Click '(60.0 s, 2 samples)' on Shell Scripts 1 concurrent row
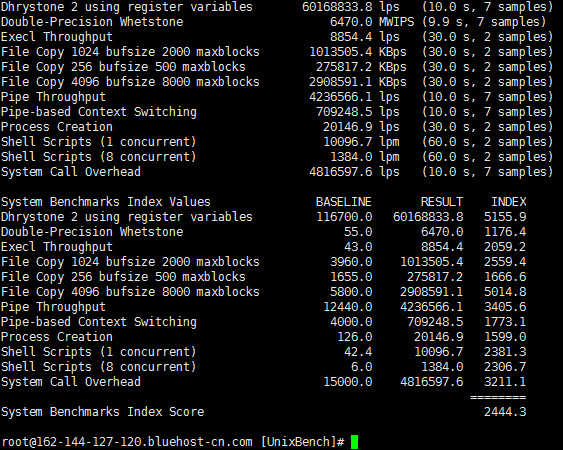The height and width of the screenshot is (450, 563). (x=487, y=142)
